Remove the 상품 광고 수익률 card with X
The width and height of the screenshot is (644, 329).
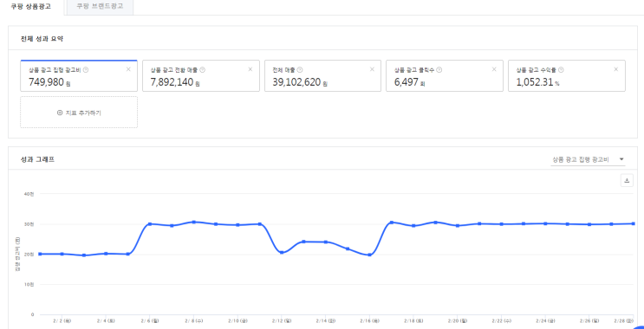tap(616, 69)
